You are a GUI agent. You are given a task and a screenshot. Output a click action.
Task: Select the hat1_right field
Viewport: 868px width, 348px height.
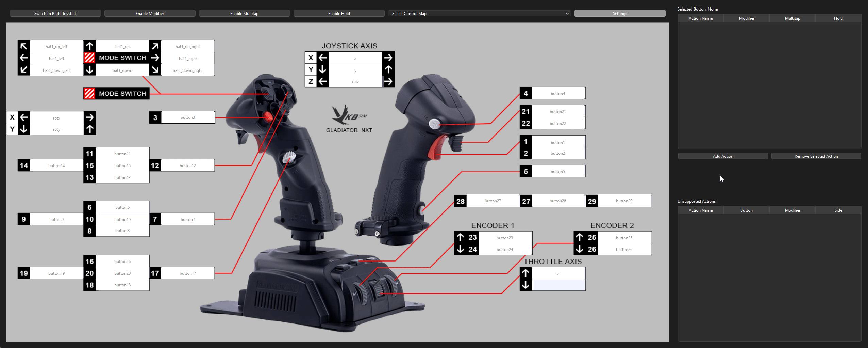click(188, 58)
